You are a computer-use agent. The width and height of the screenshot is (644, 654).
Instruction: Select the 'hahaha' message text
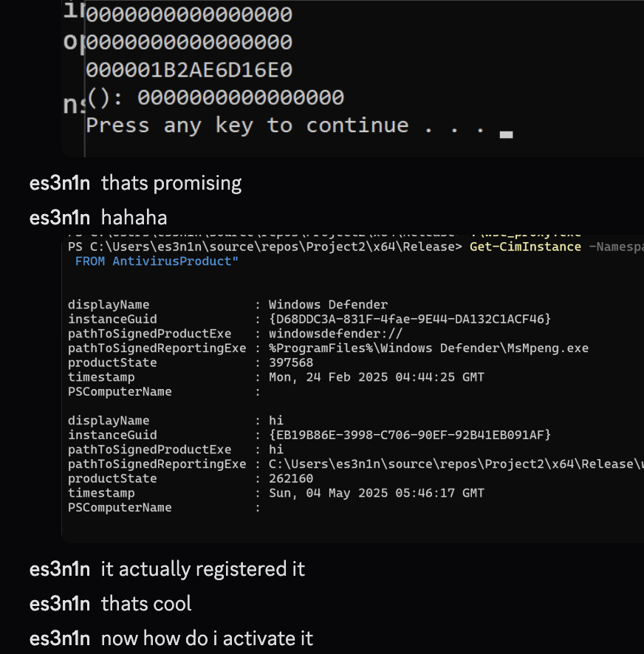[134, 218]
